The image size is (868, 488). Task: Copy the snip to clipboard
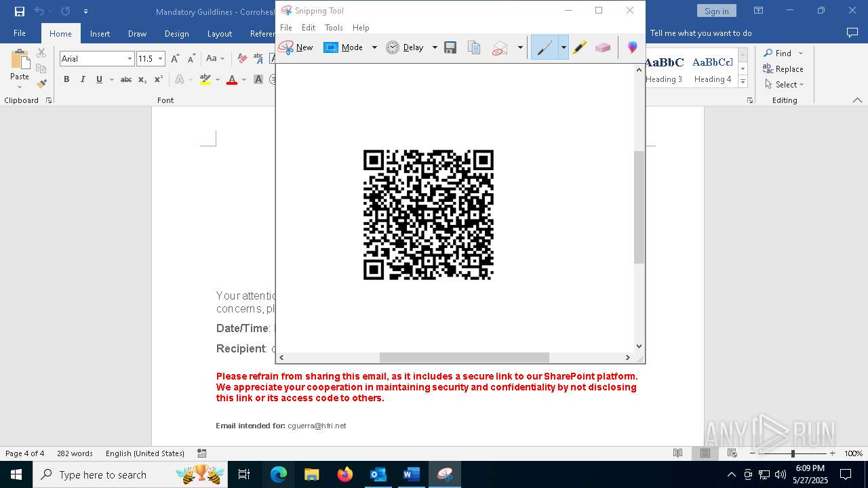(x=474, y=47)
